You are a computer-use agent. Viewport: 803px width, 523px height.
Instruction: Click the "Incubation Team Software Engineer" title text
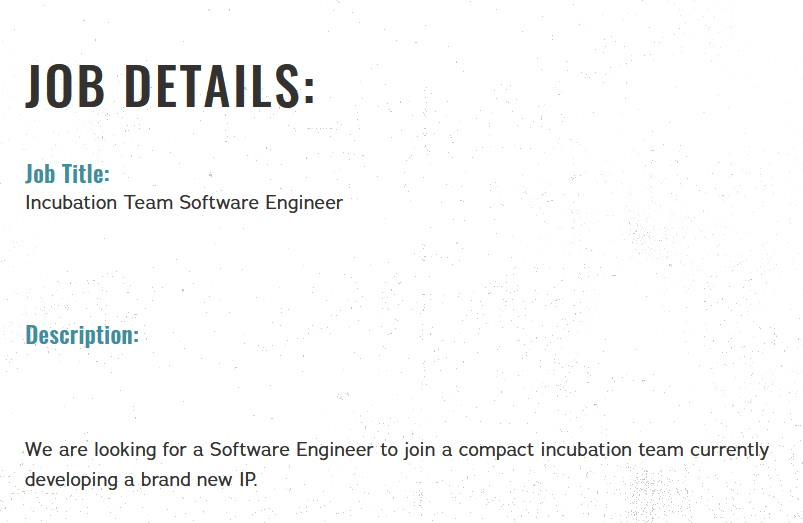(x=184, y=203)
